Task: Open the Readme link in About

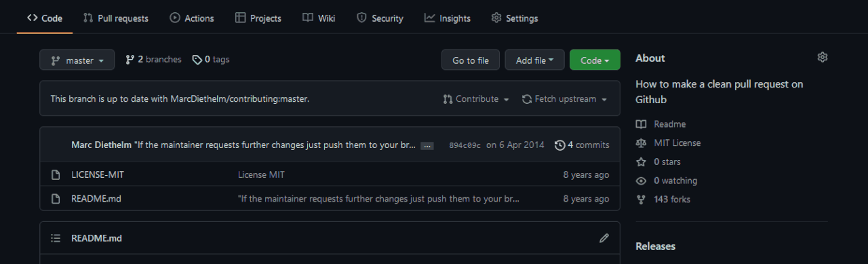Action: pyautogui.click(x=670, y=124)
